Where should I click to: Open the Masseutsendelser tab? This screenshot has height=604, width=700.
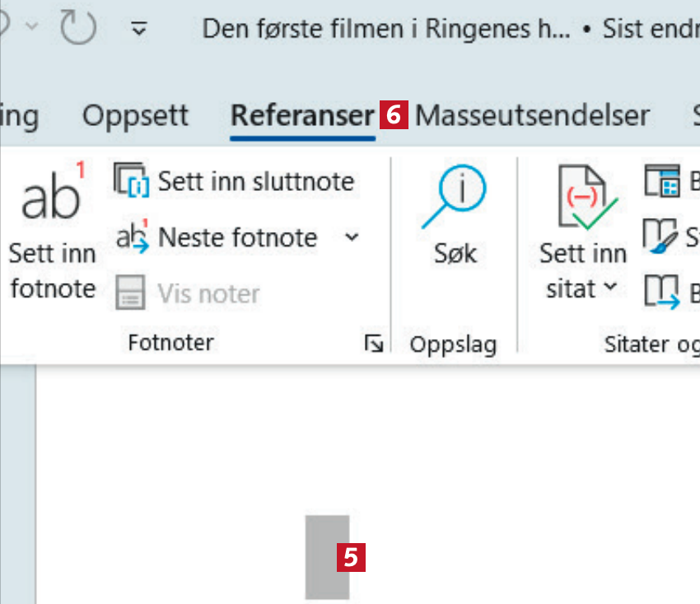[x=532, y=115]
